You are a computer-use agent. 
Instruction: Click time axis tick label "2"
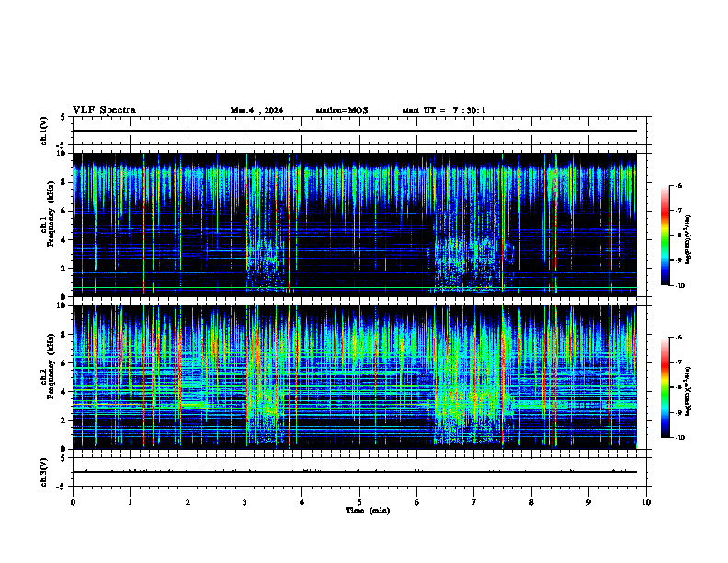(188, 502)
